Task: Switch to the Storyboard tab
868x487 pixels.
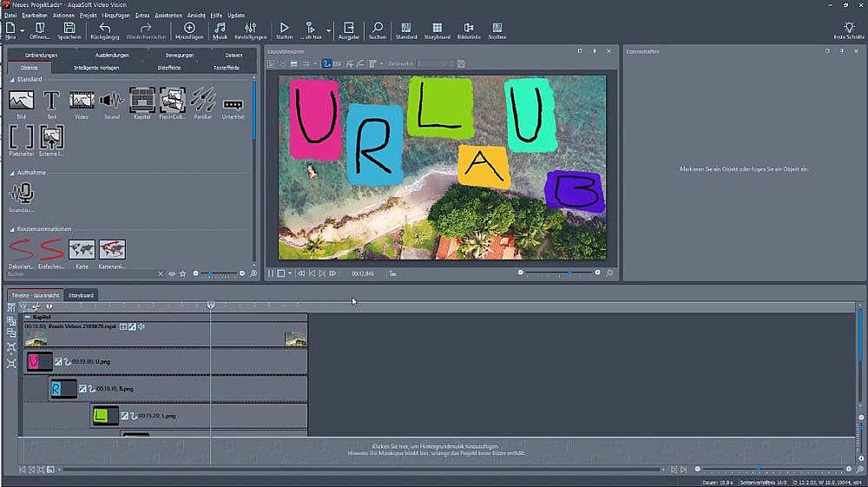Action: tap(82, 295)
